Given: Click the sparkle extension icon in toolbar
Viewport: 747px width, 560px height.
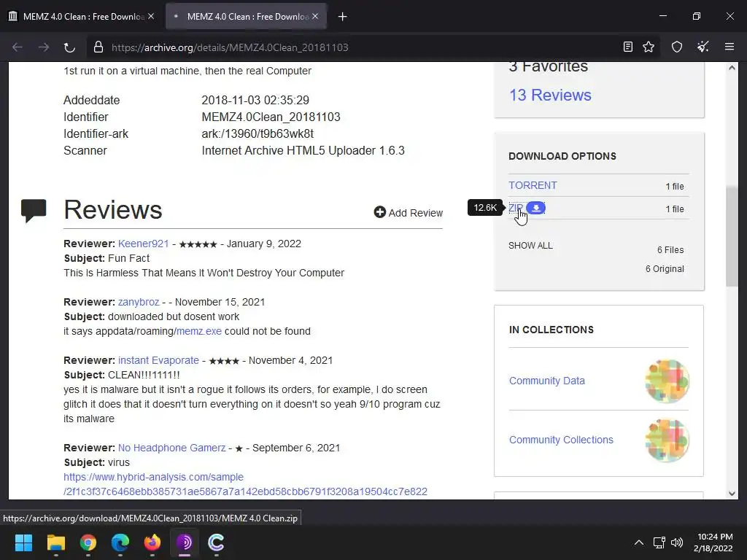Looking at the screenshot, I should (x=703, y=47).
